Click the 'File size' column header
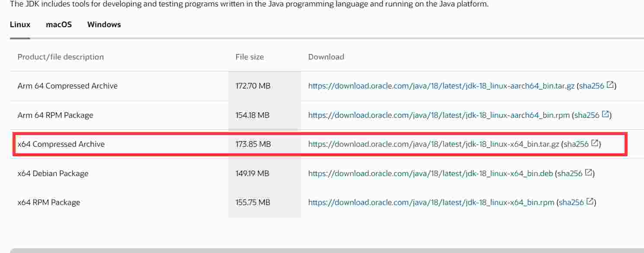The image size is (644, 253). (x=250, y=57)
